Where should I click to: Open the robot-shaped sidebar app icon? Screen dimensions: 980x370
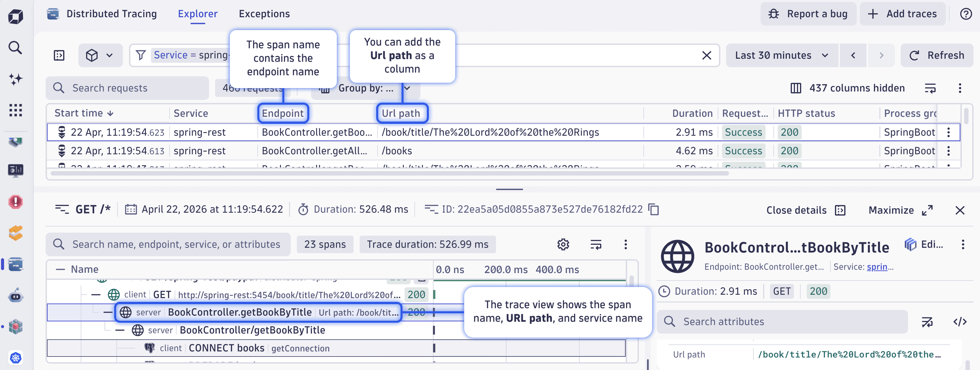point(16,295)
